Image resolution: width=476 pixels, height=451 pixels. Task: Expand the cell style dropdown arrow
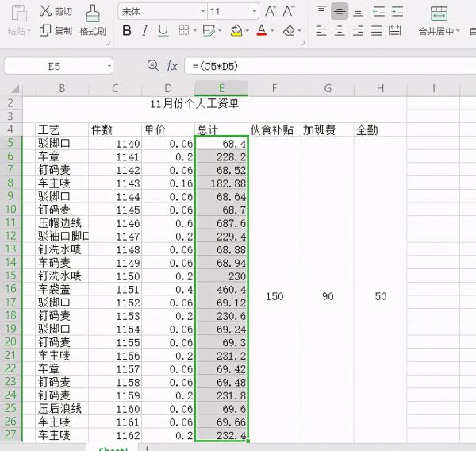[220, 30]
